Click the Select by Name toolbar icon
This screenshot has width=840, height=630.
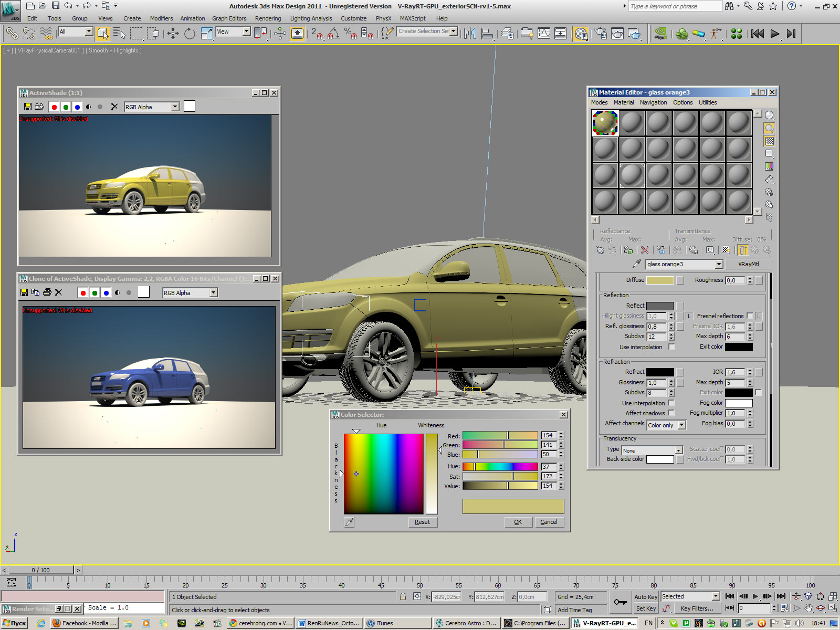[120, 34]
